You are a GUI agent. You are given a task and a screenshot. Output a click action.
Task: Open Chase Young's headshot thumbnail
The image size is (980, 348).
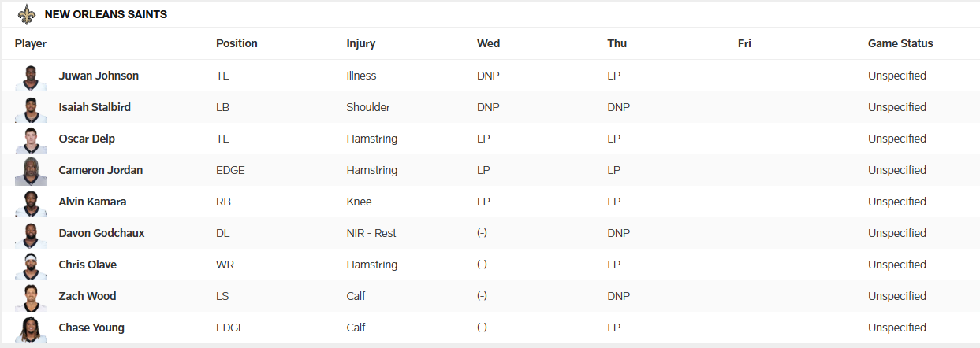(31, 328)
